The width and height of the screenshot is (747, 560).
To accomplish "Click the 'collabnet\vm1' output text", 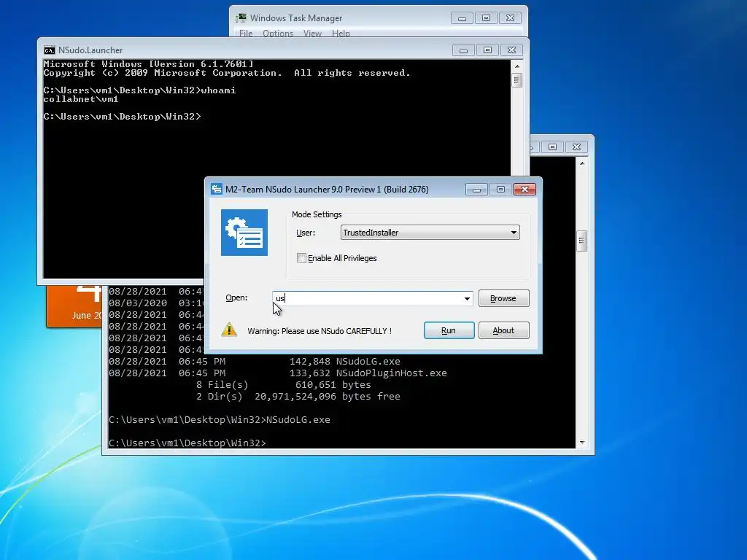I will coord(81,99).
